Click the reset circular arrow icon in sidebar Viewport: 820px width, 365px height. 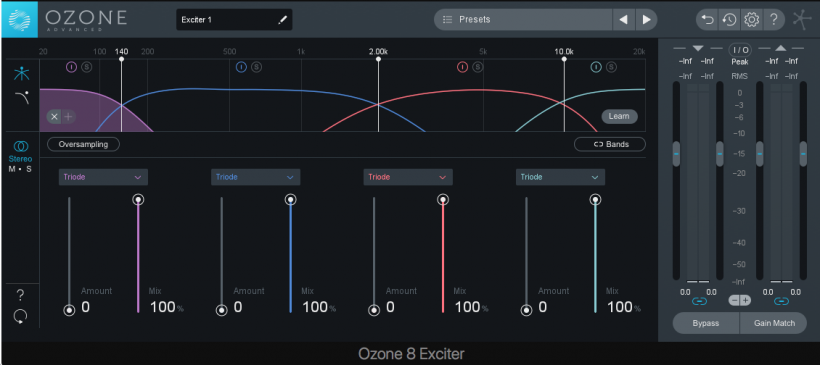(20, 316)
